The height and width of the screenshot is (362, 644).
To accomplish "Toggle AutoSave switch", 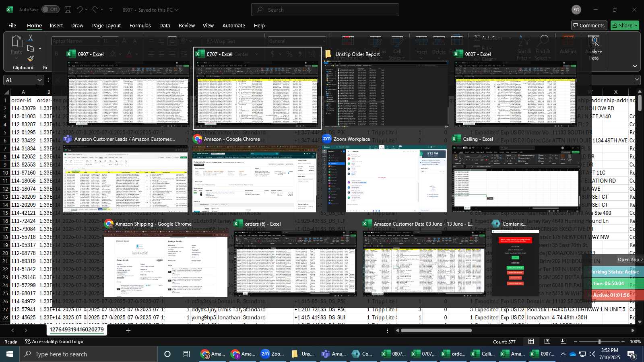I will (50, 9).
